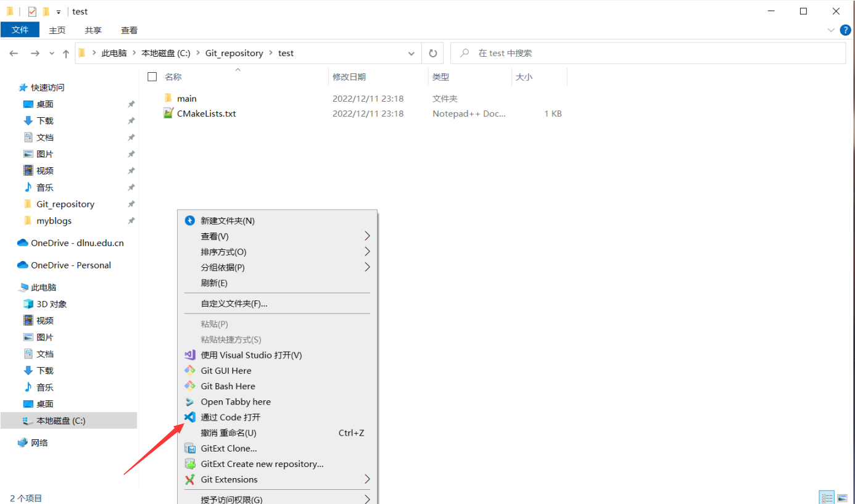Switch to details view in status bar

coord(827,498)
